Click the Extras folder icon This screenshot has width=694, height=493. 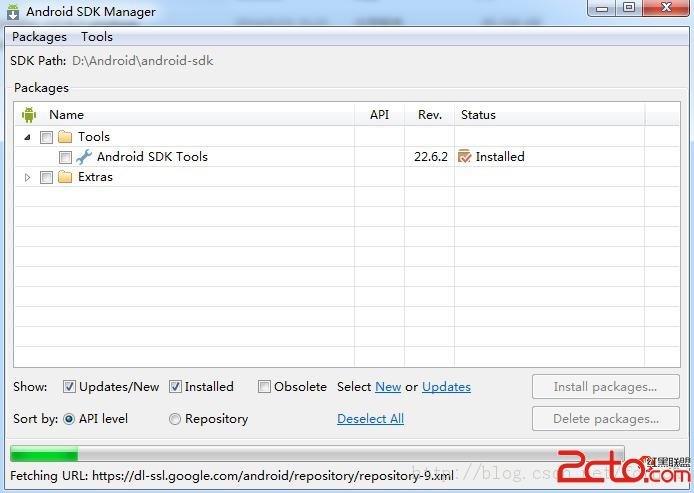tap(65, 177)
